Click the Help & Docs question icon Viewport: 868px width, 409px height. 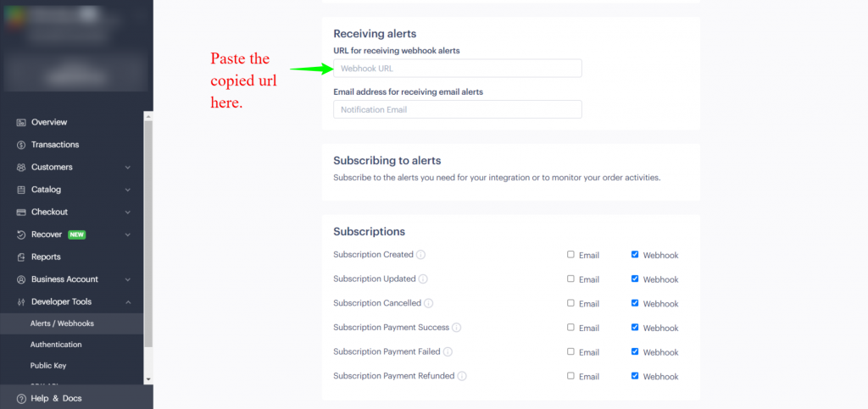coord(21,399)
